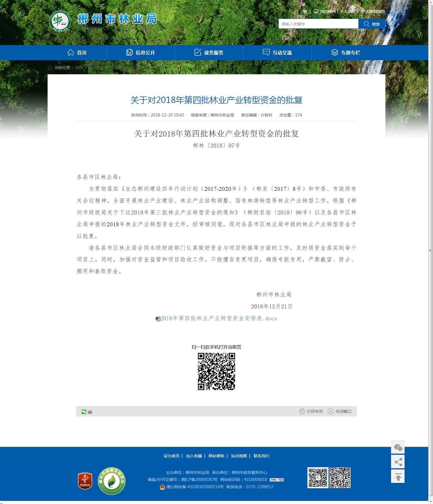Open the 湘ICP备20009182号 record link
Image resolution: width=433 pixels, height=504 pixels.
point(199,480)
